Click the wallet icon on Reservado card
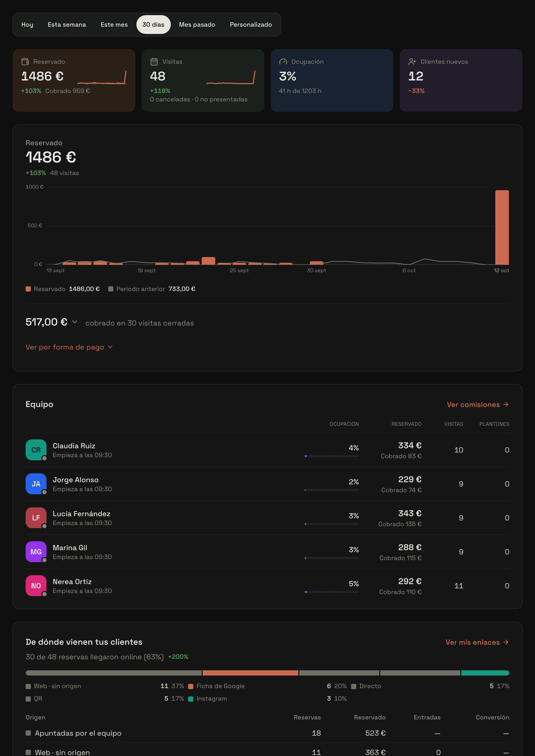 (x=25, y=62)
